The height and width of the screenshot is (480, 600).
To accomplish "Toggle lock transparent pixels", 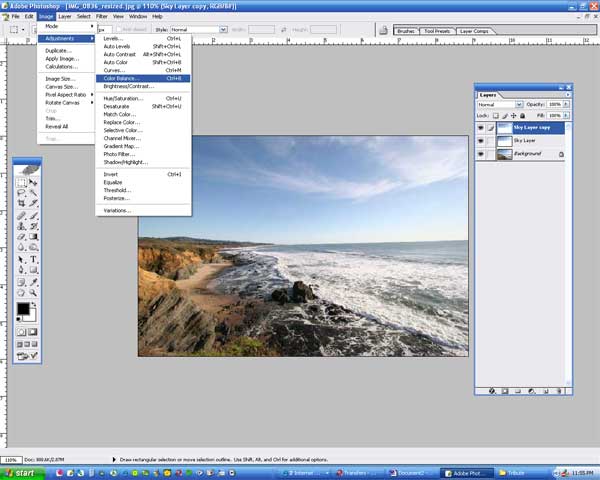I will 496,116.
